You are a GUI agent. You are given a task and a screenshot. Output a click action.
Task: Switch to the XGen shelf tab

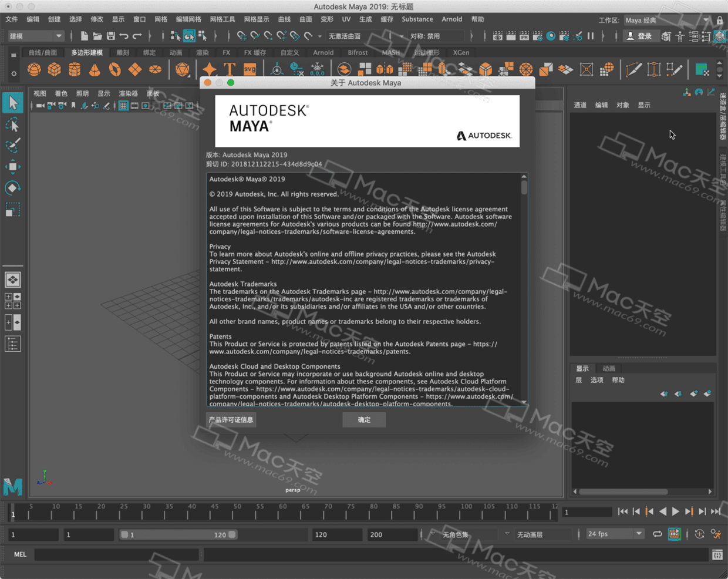coord(461,53)
